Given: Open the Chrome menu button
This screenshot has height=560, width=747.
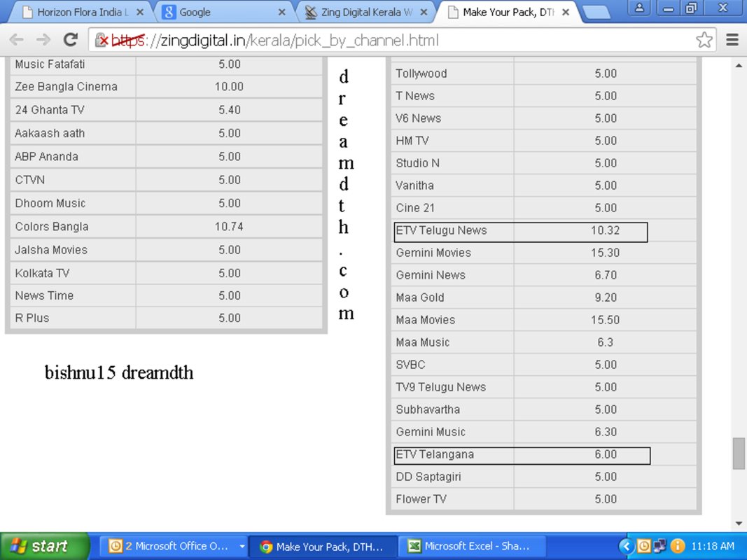Looking at the screenshot, I should (732, 40).
